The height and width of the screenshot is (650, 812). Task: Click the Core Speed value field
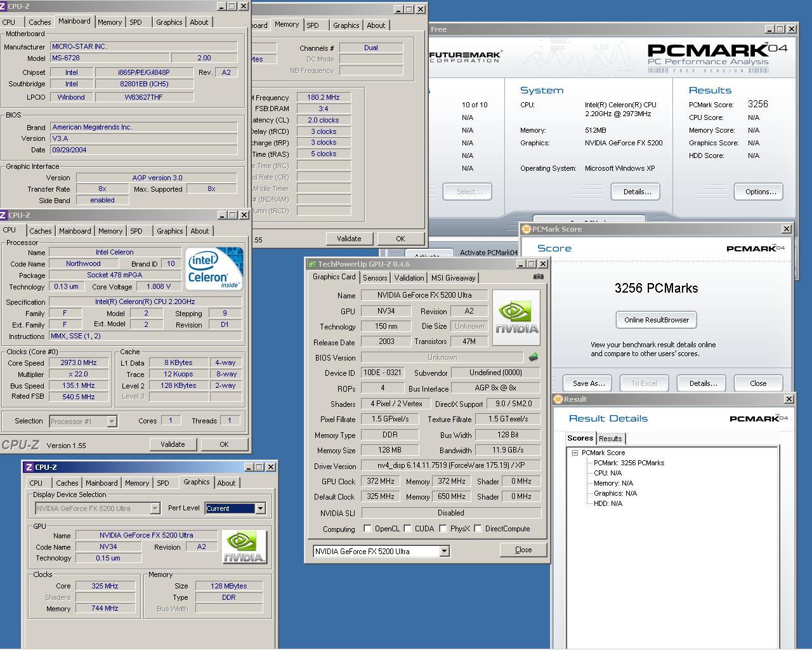tap(79, 363)
